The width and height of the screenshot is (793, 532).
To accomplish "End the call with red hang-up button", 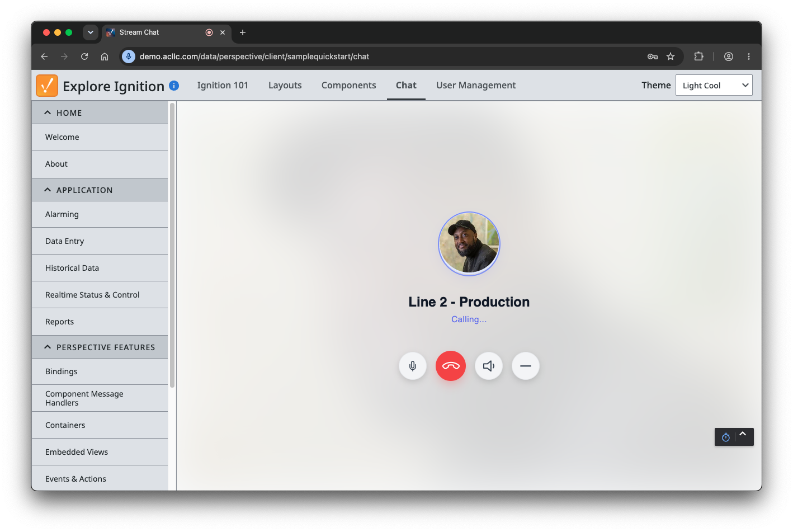I will (x=451, y=366).
